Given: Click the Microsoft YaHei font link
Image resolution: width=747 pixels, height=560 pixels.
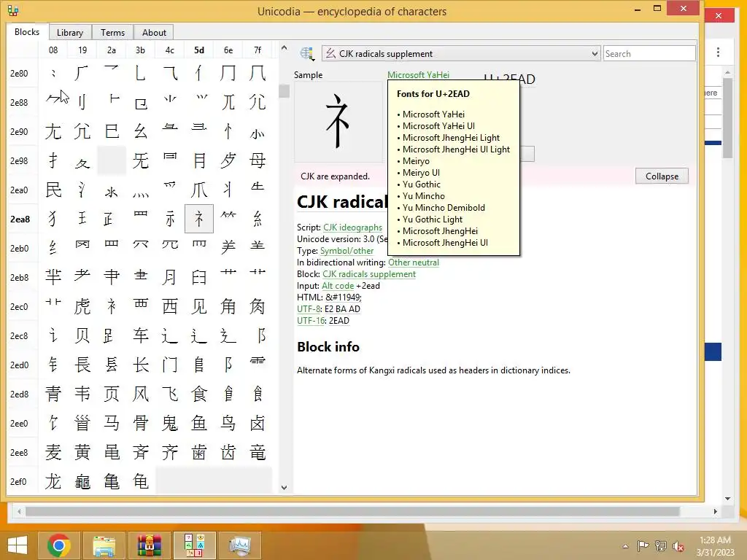Looking at the screenshot, I should (418, 75).
